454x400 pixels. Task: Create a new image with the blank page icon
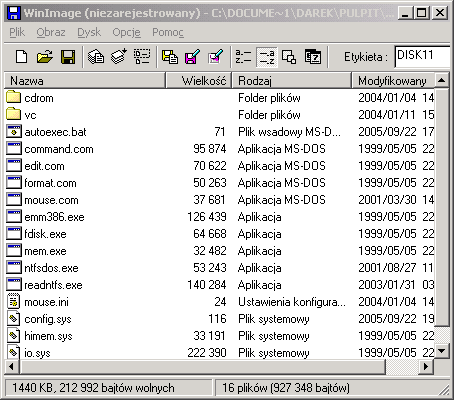(x=22, y=57)
